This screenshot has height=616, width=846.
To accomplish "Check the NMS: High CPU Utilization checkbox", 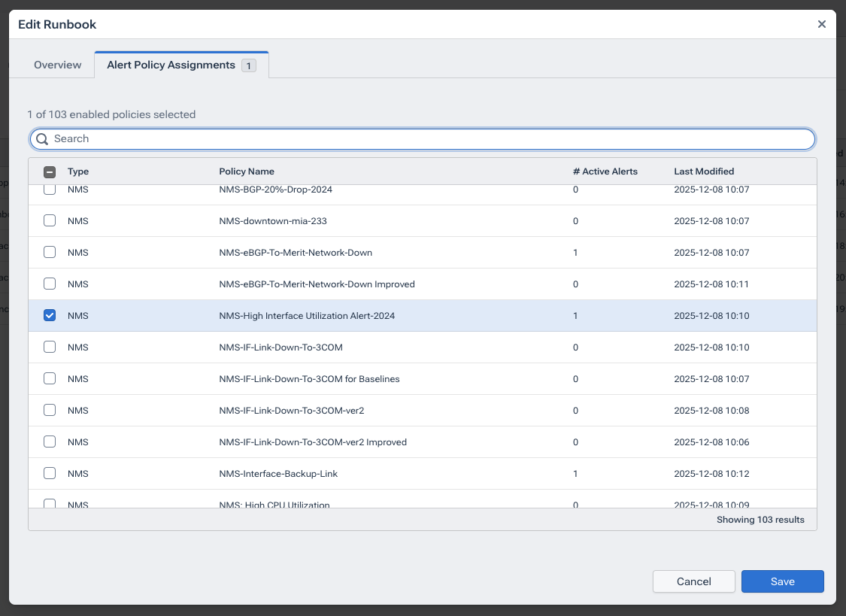I will pyautogui.click(x=50, y=502).
